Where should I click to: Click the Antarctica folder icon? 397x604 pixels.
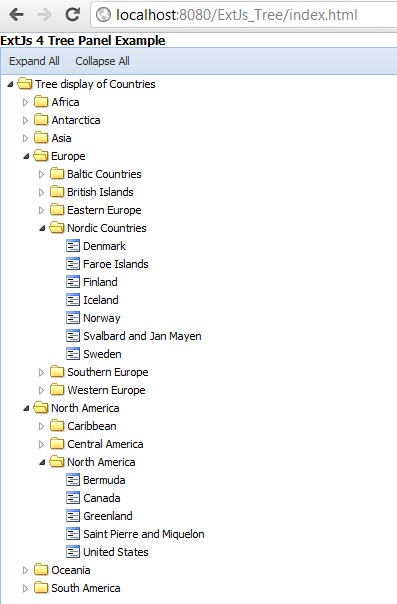click(41, 120)
